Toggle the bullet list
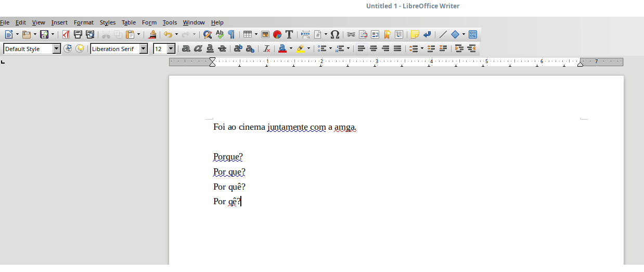Image resolution: width=644 pixels, height=272 pixels. 322,48
